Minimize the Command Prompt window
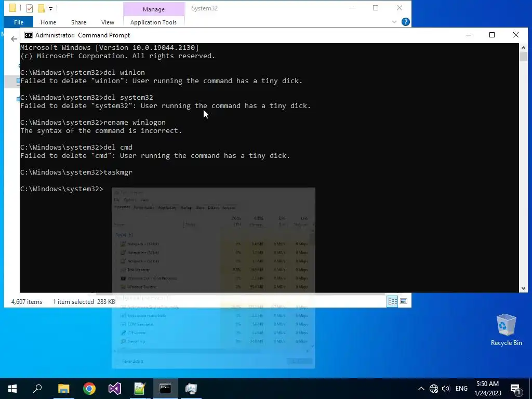This screenshot has height=399, width=532. [469, 35]
